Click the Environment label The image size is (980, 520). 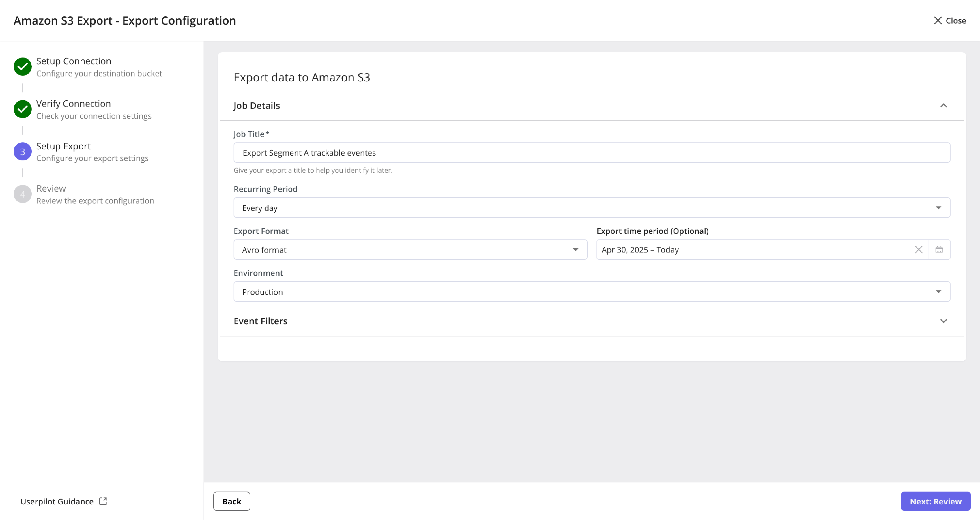(258, 273)
